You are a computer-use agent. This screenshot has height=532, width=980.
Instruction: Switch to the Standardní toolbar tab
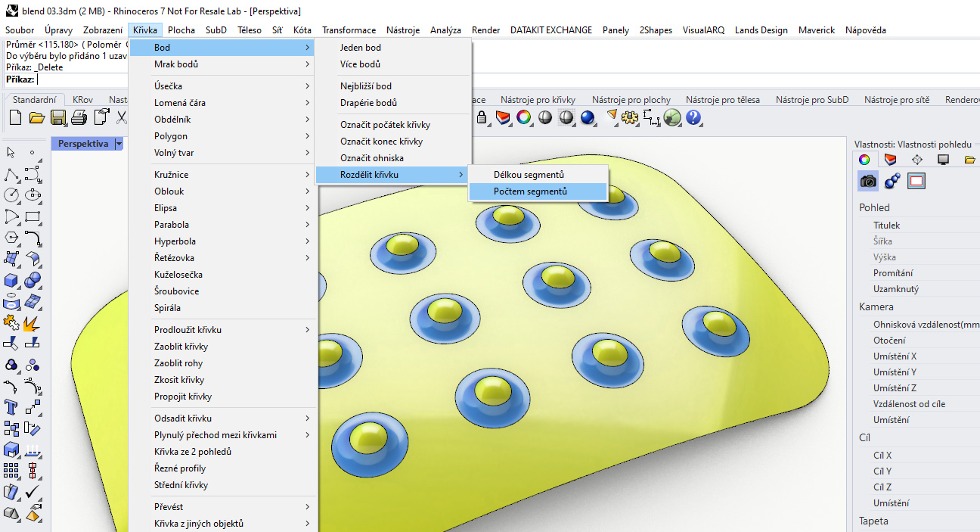click(x=35, y=100)
